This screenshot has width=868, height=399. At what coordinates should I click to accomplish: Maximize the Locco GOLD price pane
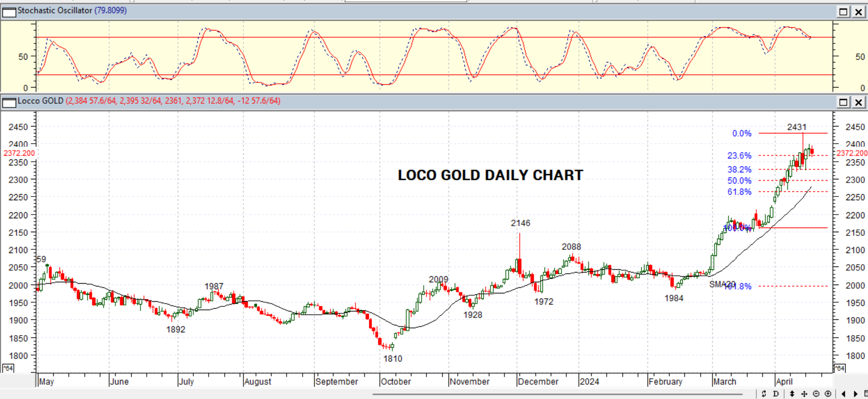pyautogui.click(x=843, y=102)
